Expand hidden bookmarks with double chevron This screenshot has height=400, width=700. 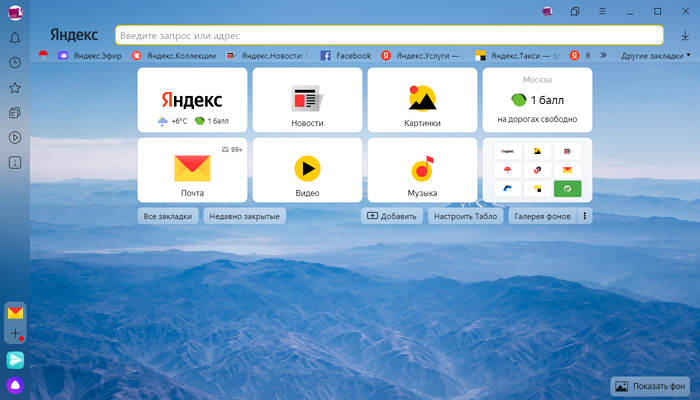pyautogui.click(x=603, y=55)
